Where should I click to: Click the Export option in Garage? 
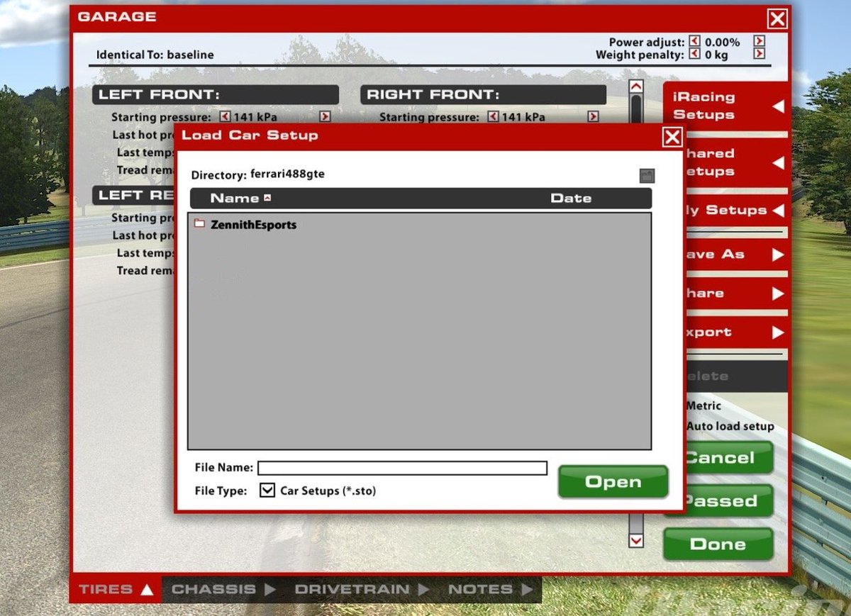pos(736,332)
